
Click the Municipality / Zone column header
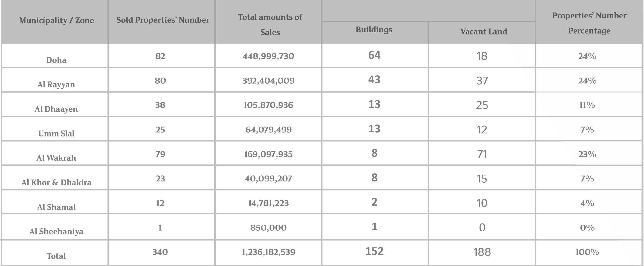tap(56, 20)
